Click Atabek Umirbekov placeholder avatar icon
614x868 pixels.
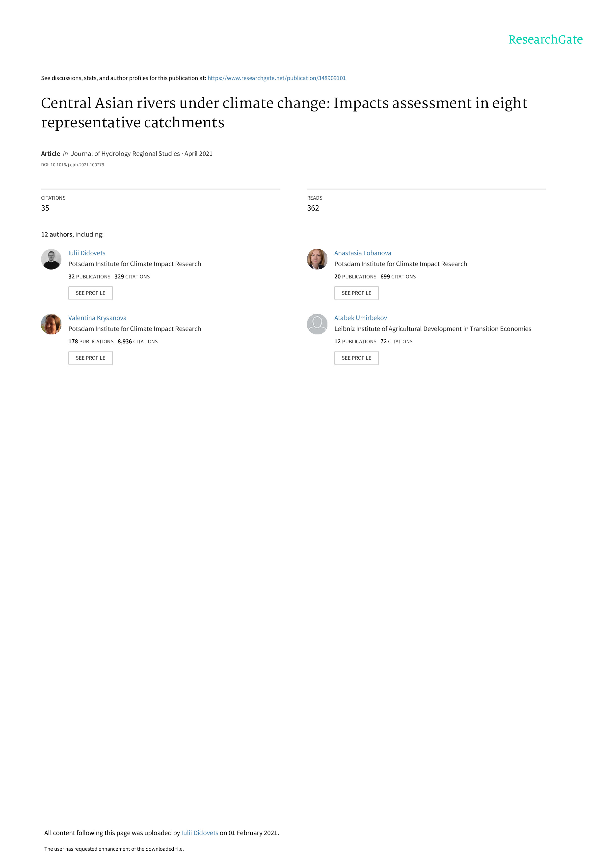click(317, 324)
